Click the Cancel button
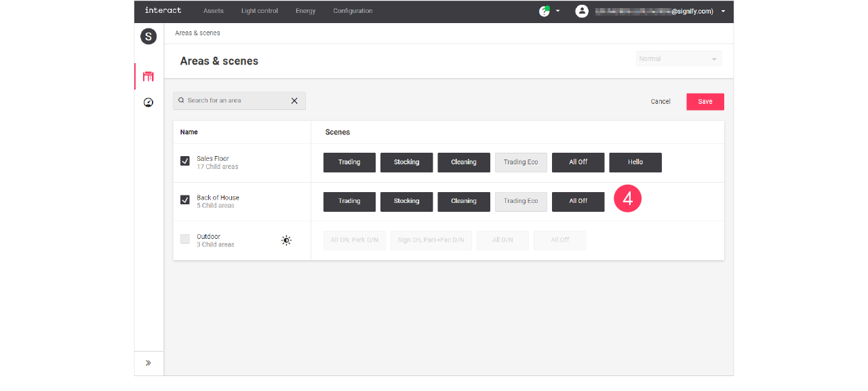Image resolution: width=868 pixels, height=391 pixels. 660,102
